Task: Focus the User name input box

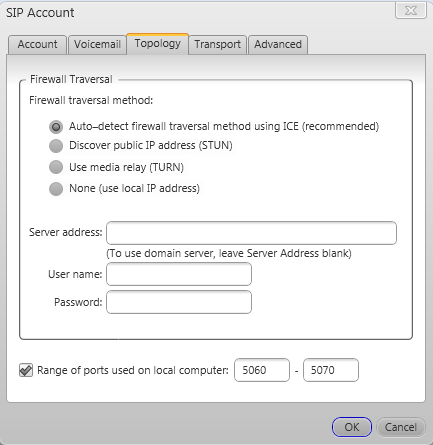Action: coord(179,274)
